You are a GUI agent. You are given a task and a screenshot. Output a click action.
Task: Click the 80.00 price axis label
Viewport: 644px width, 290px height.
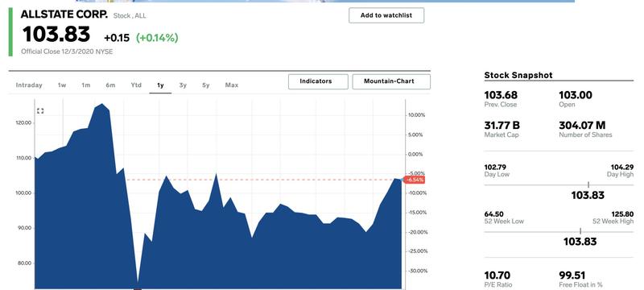click(x=23, y=263)
